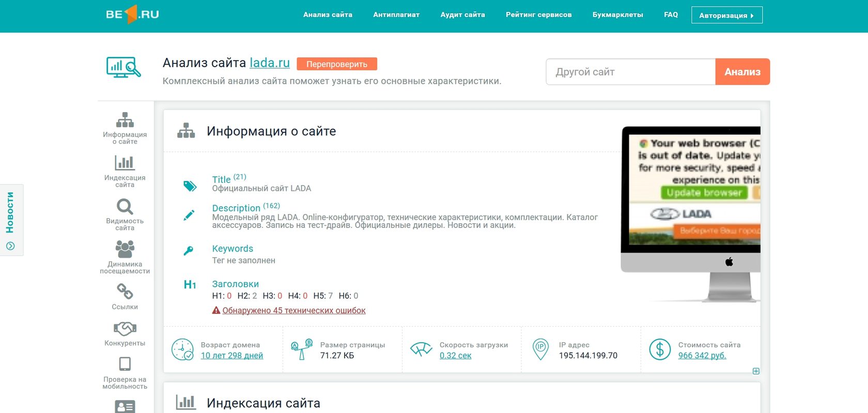Open Динамика посещаемости people icon
The height and width of the screenshot is (413, 868).
pos(125,249)
